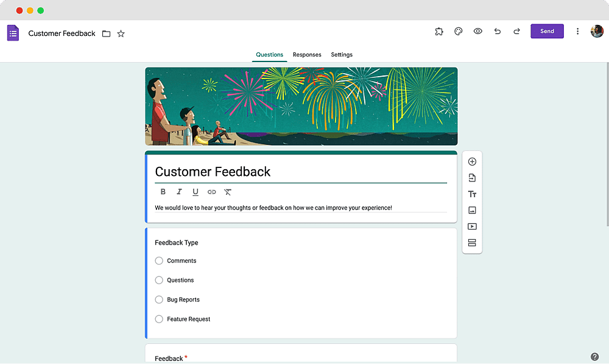The width and height of the screenshot is (609, 364).
Task: Click the page vertical scrollbar
Action: [x=607, y=144]
